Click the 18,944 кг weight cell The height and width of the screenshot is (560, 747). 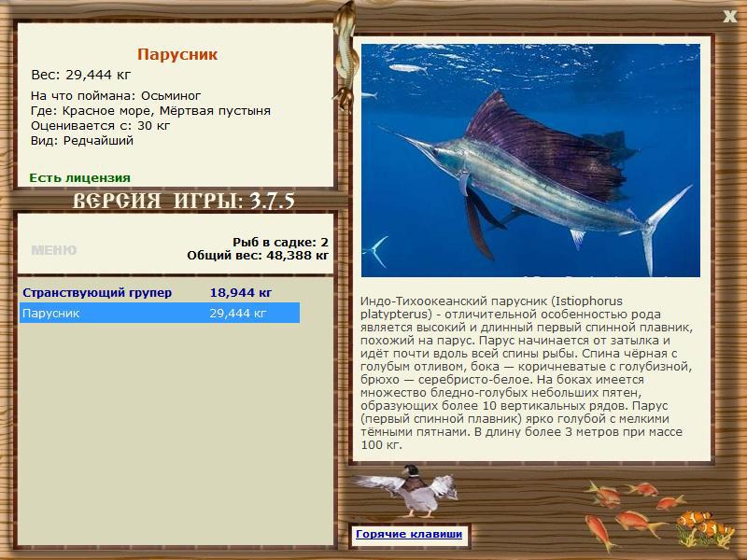(x=241, y=292)
